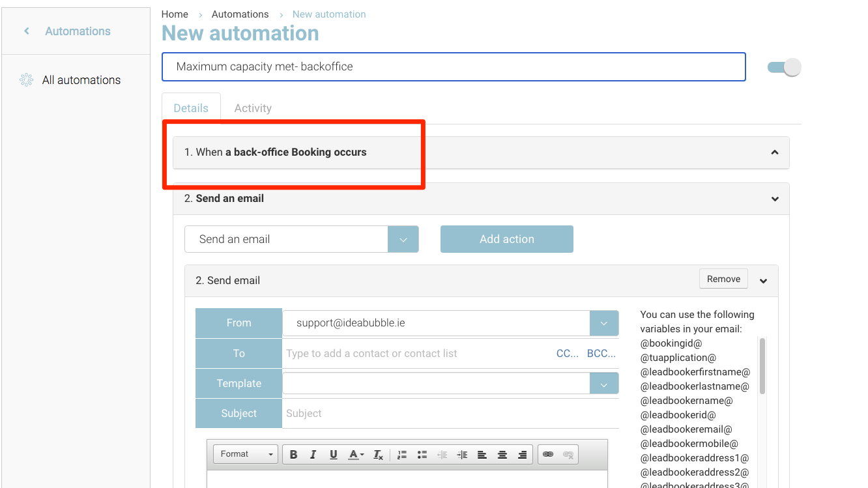Apply italic formatting in editor toolbar
868x488 pixels.
[x=313, y=454]
